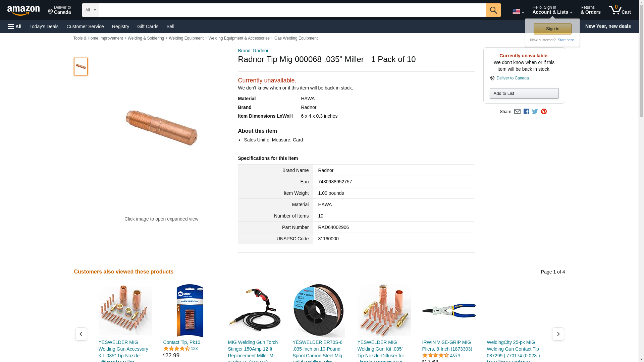Image resolution: width=644 pixels, height=362 pixels.
Task: Share product on Facebook
Action: pyautogui.click(x=526, y=112)
